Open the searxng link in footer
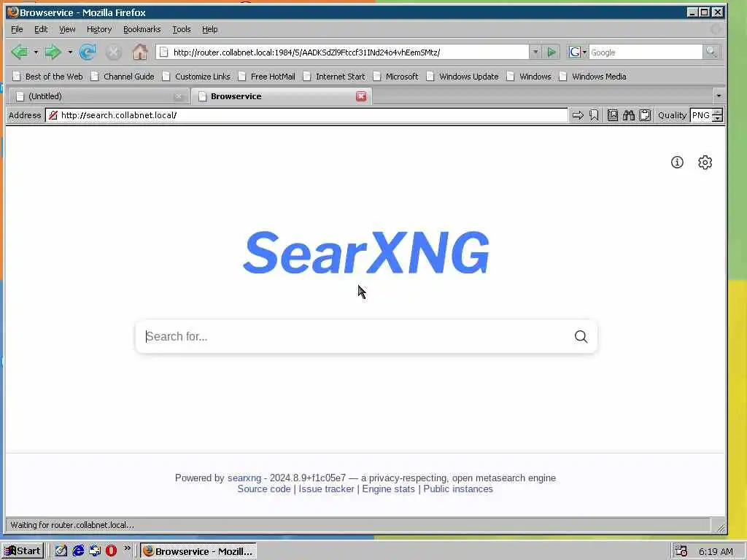Image resolution: width=747 pixels, height=560 pixels. [x=244, y=478]
